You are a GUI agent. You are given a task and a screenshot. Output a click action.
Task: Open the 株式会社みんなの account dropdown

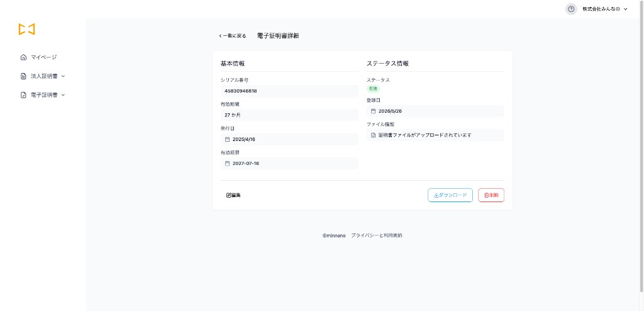604,9
